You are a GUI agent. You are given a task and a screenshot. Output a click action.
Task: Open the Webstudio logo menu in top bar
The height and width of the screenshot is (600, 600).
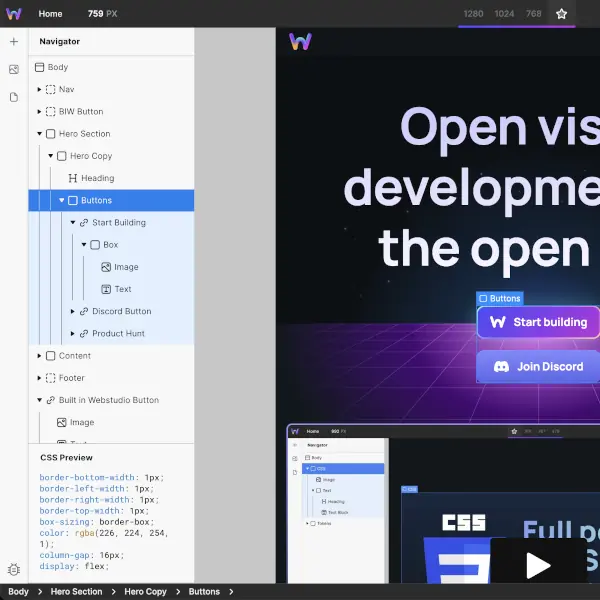(x=14, y=14)
